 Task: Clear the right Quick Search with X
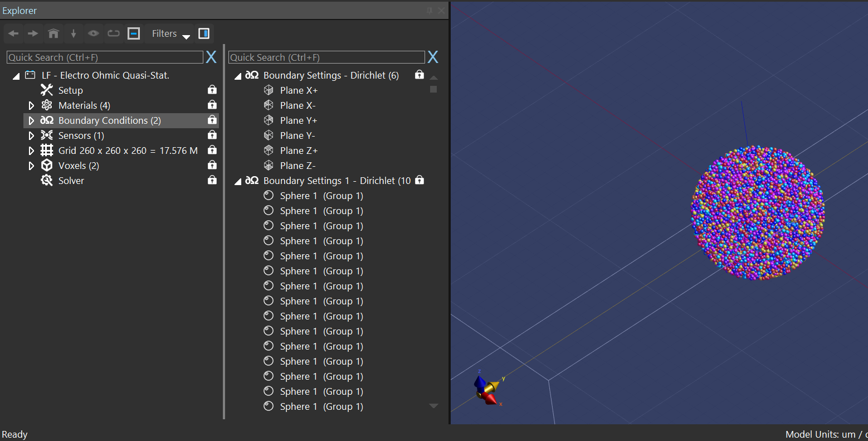(433, 57)
